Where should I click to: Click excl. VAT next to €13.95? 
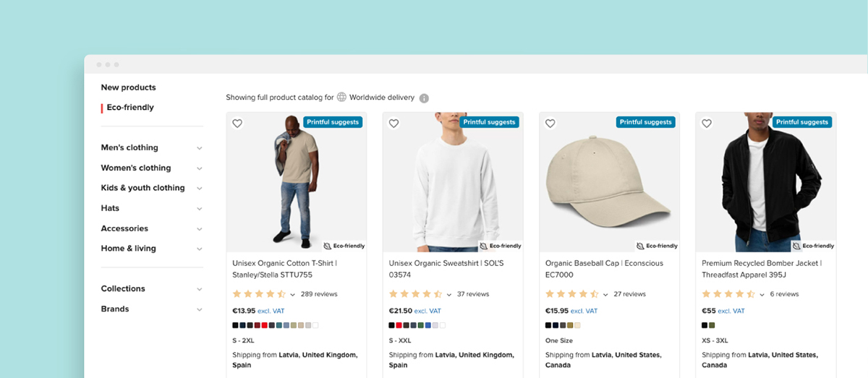click(x=271, y=312)
